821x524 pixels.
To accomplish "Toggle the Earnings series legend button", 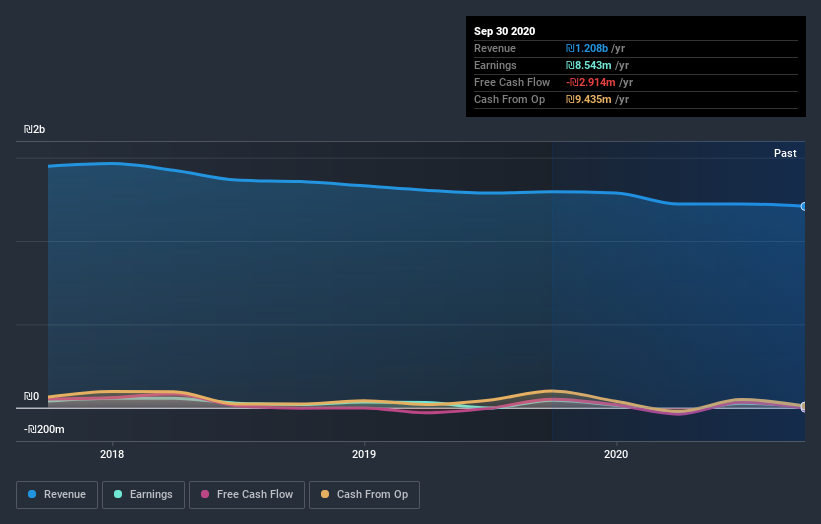I will (143, 495).
